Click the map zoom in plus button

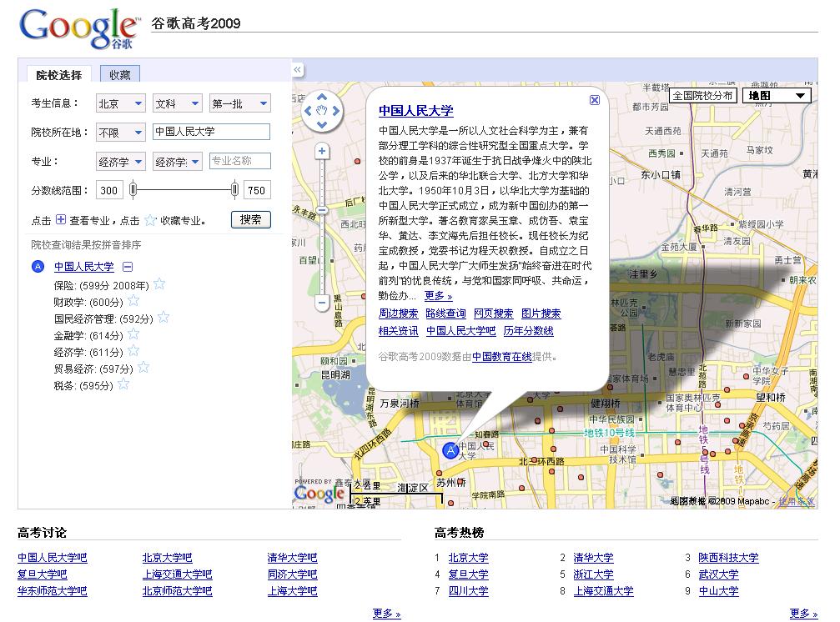point(322,151)
